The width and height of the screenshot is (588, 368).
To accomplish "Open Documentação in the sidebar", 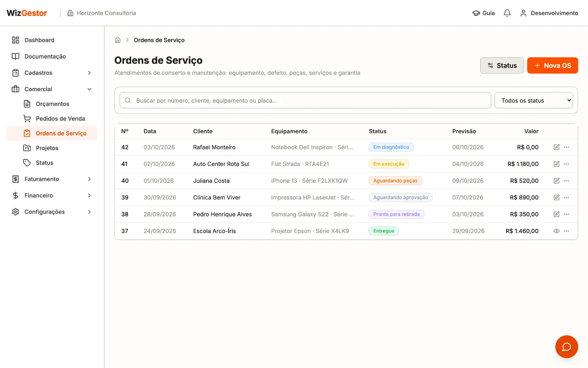I will tap(52, 56).
